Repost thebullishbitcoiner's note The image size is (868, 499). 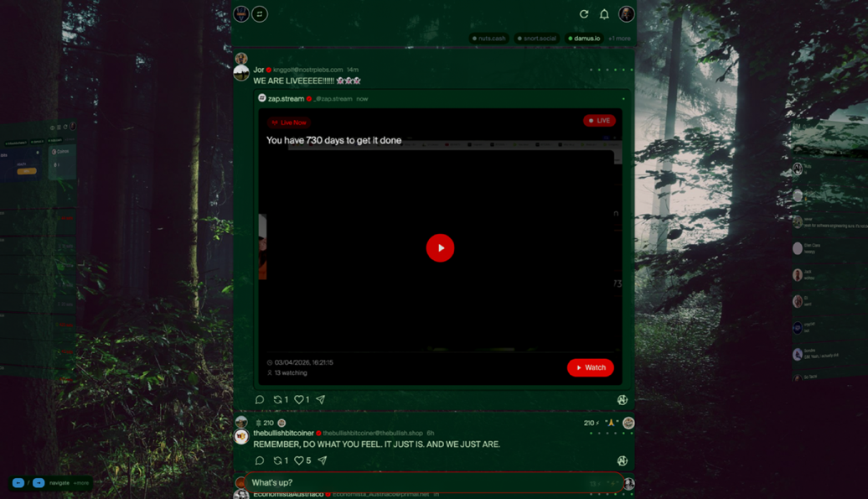tap(277, 460)
